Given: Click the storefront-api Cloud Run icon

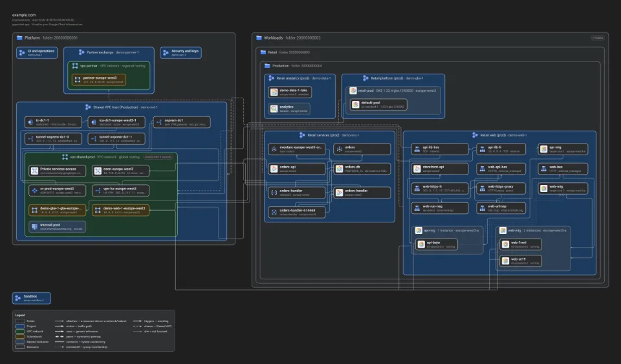Looking at the screenshot, I should 417,169.
